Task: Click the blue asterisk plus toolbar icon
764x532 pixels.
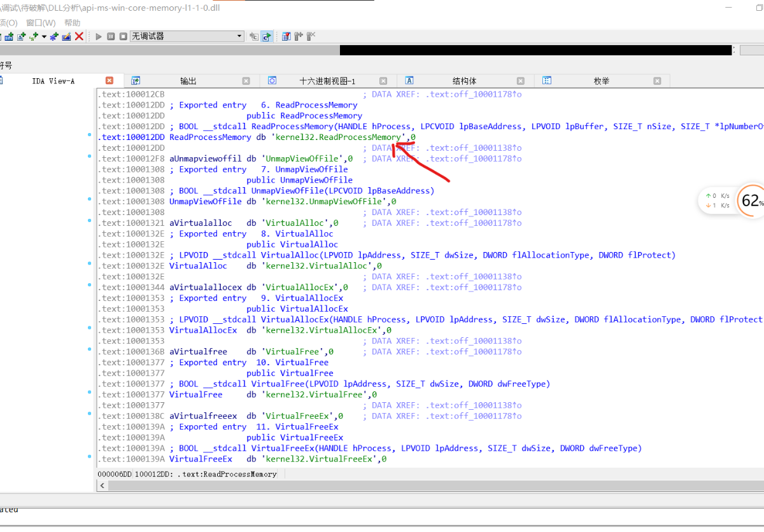Action: pyautogui.click(x=54, y=36)
